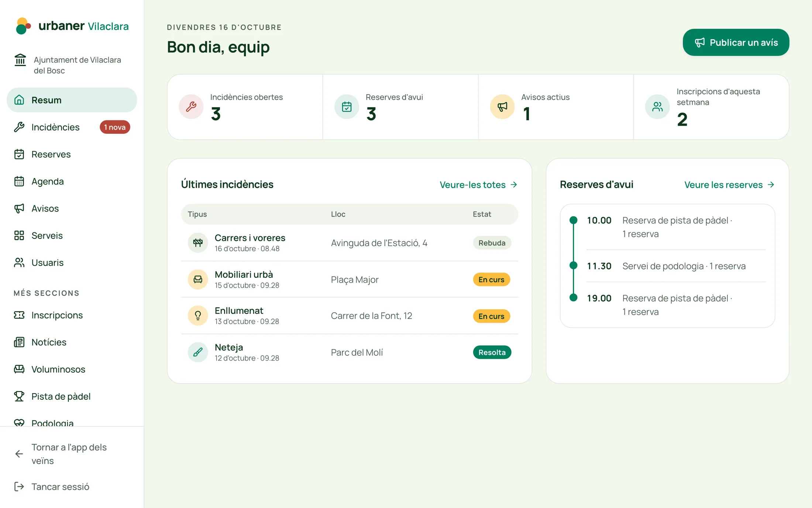This screenshot has height=508, width=812.
Task: Click the Carrers i voreres barrier icon
Action: [198, 243]
